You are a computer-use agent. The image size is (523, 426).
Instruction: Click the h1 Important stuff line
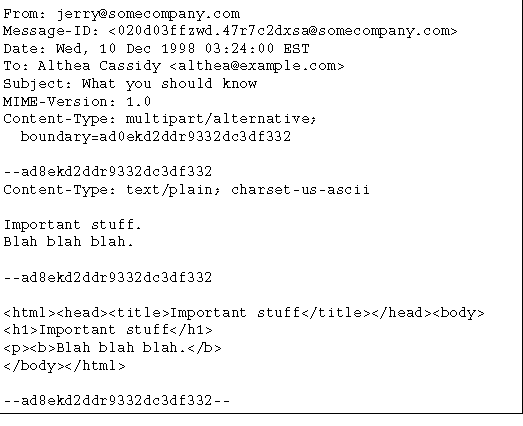tap(108, 330)
